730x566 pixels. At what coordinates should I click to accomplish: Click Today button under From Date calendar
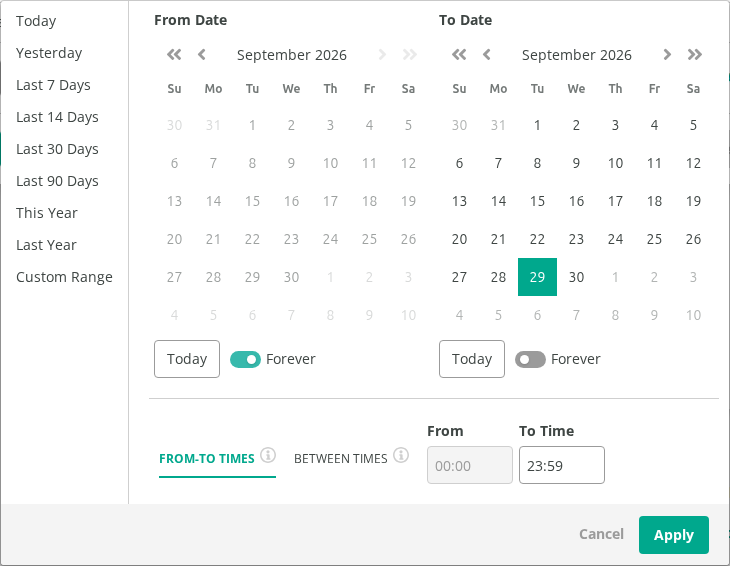tap(187, 359)
